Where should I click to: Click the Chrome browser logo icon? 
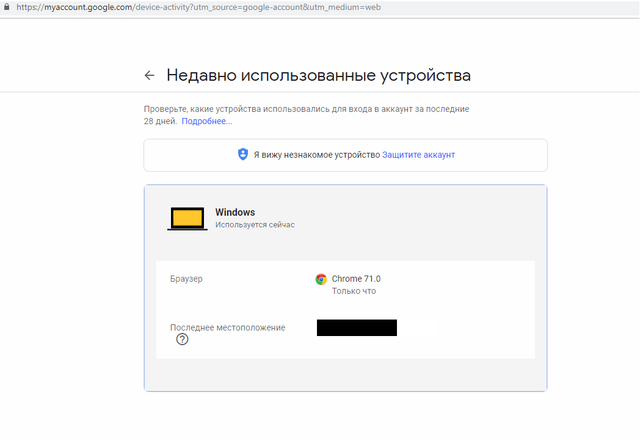click(321, 279)
